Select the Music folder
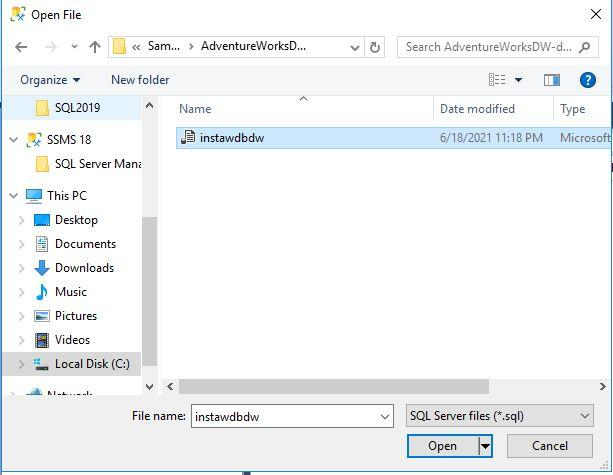Screen dimensions: 613x475 click(71, 292)
